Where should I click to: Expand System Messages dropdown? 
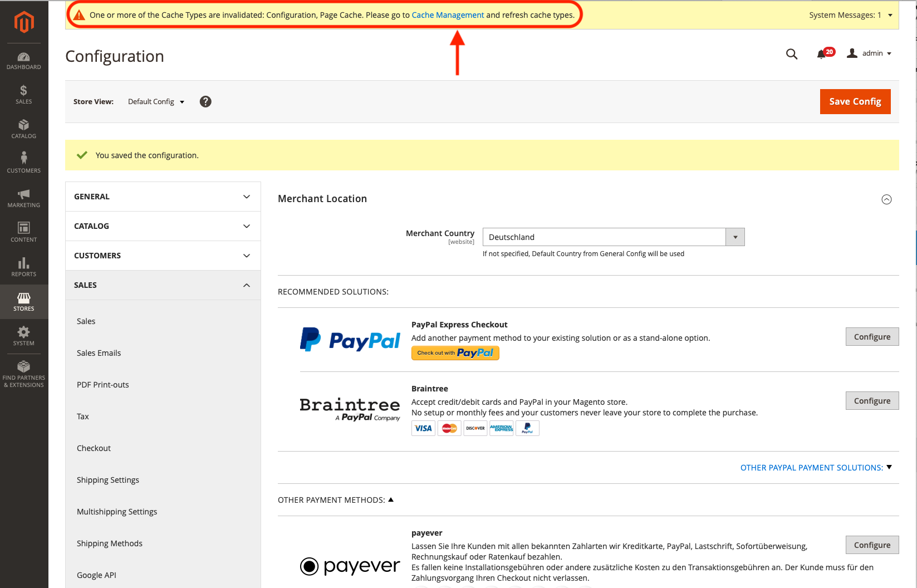(851, 15)
